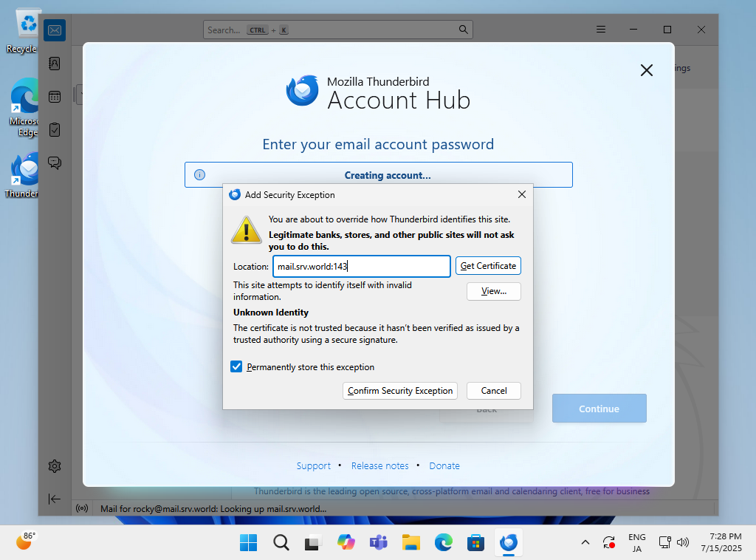The height and width of the screenshot is (560, 756).
Task: Collapse the spaces toolbar arrow icon
Action: [55, 499]
